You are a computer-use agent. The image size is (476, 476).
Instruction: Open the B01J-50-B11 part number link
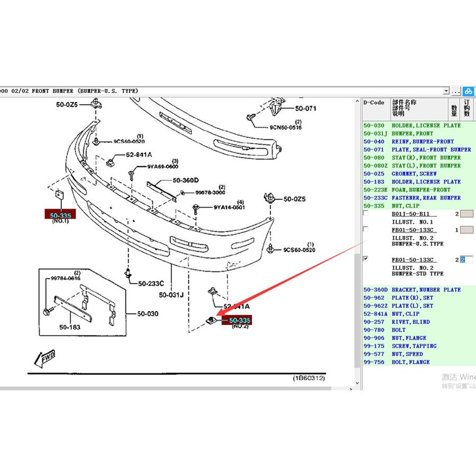click(411, 214)
